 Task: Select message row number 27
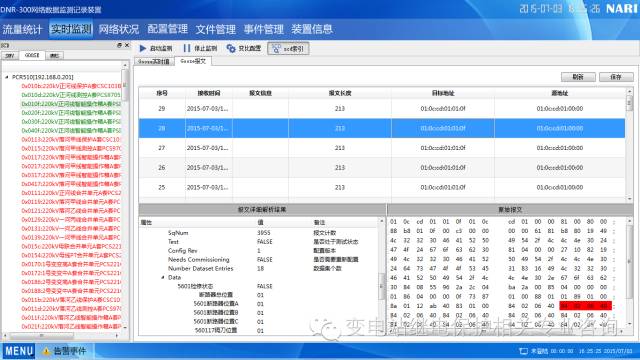coord(382,148)
